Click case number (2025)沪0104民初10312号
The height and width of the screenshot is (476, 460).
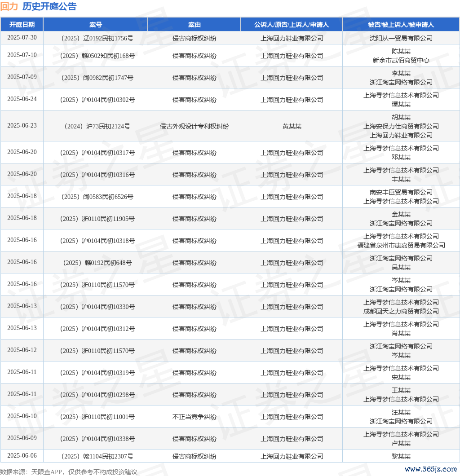(x=97, y=329)
